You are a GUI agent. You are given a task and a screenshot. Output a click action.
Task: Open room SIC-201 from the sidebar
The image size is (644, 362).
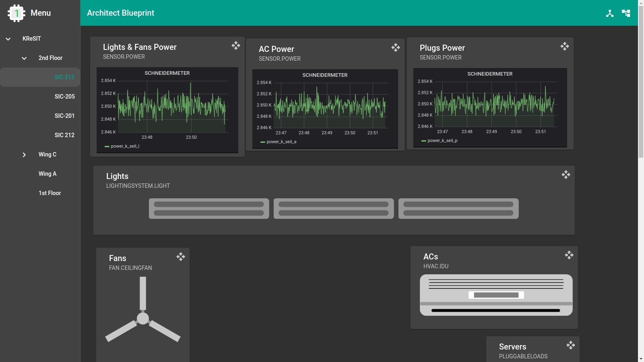pyautogui.click(x=65, y=116)
